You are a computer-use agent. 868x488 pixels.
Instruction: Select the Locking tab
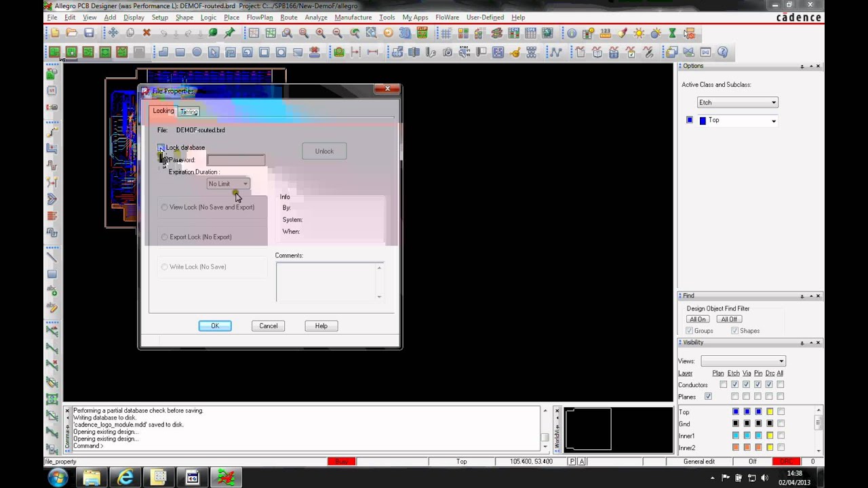(163, 111)
